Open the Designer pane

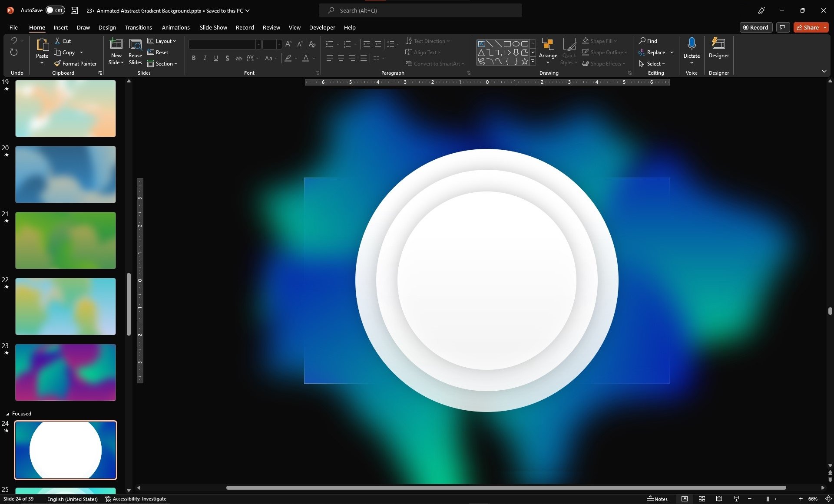click(718, 48)
